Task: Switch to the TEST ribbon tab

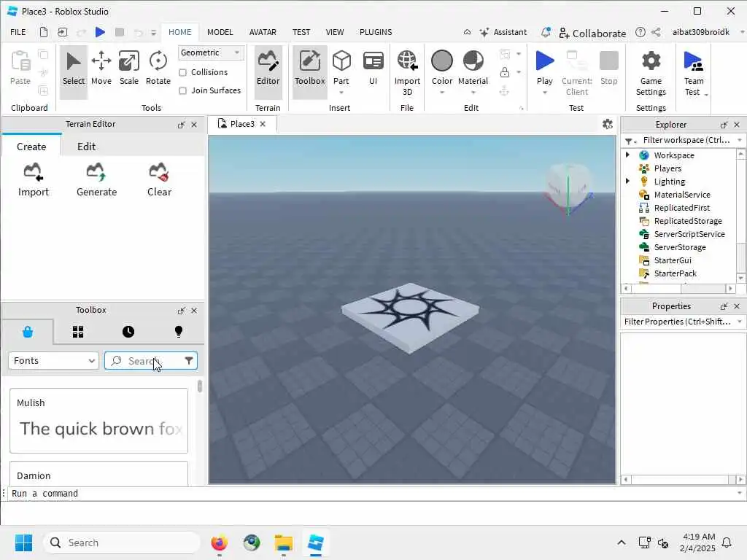Action: click(x=301, y=32)
